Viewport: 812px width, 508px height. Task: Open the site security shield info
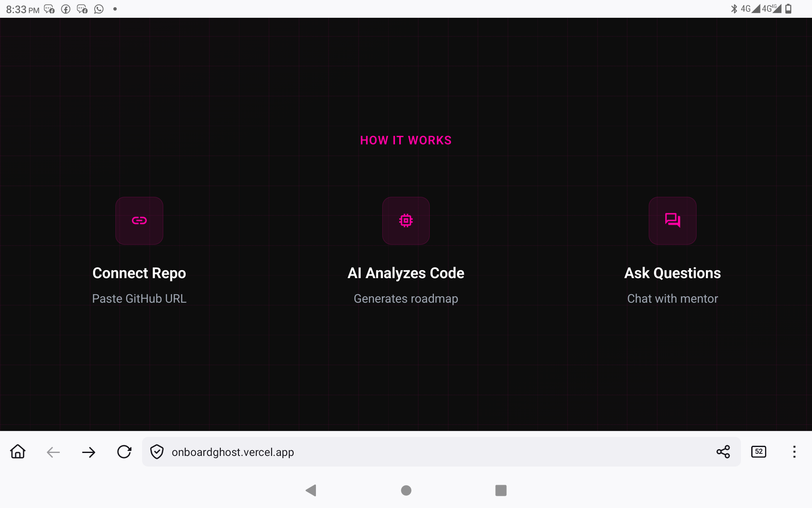[x=157, y=452]
